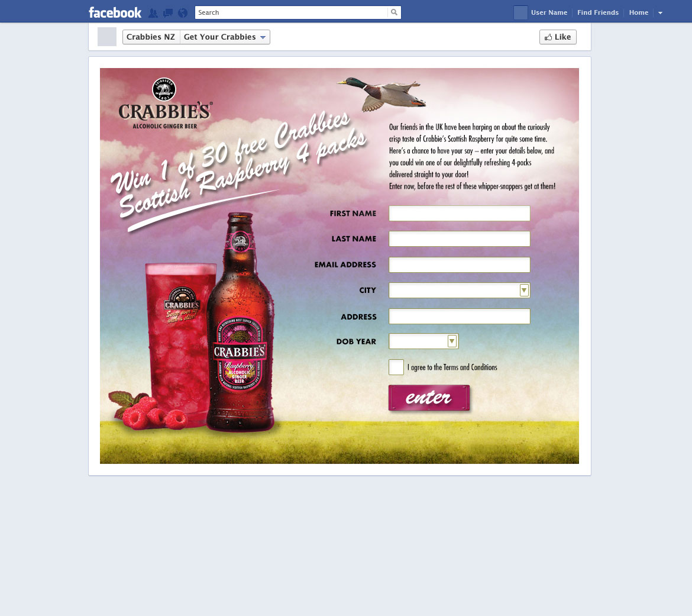
Task: Open the account menu arrow
Action: [x=660, y=13]
